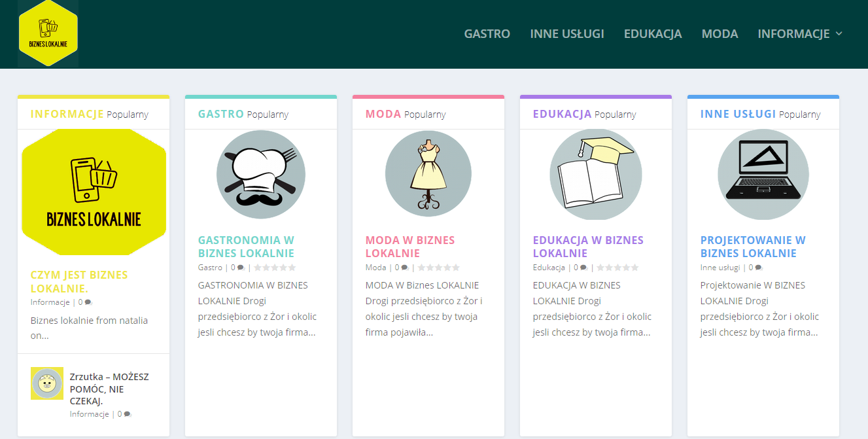Screen dimensions: 868x439
Task: Open the Moda navigation menu item
Action: (720, 34)
